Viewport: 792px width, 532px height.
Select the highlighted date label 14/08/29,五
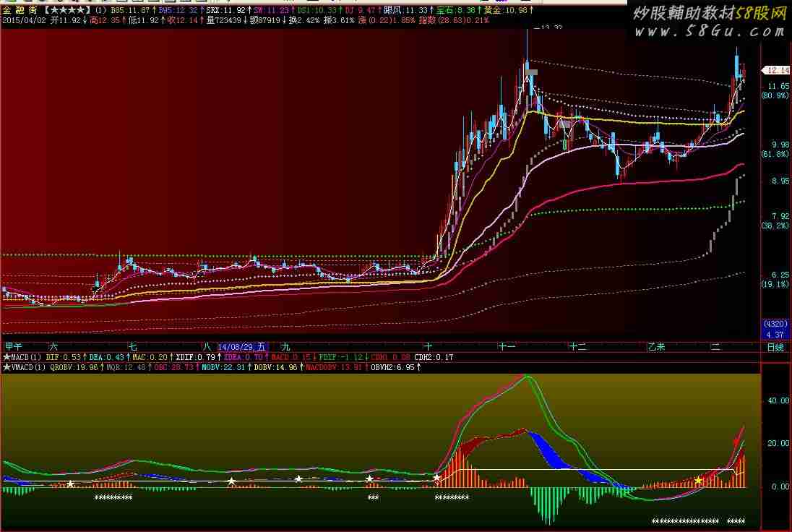[x=242, y=347]
